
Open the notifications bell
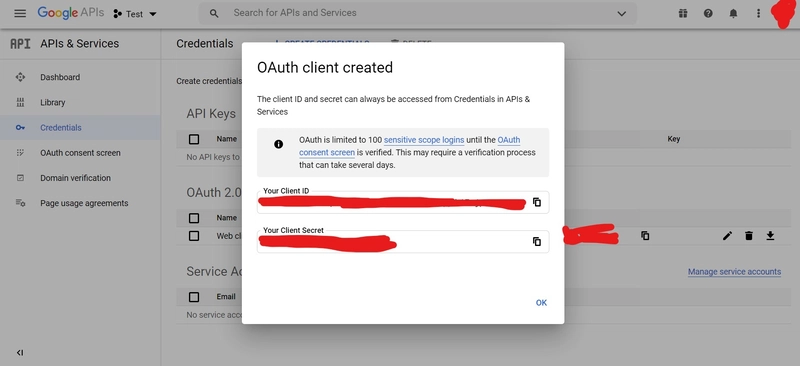click(733, 14)
